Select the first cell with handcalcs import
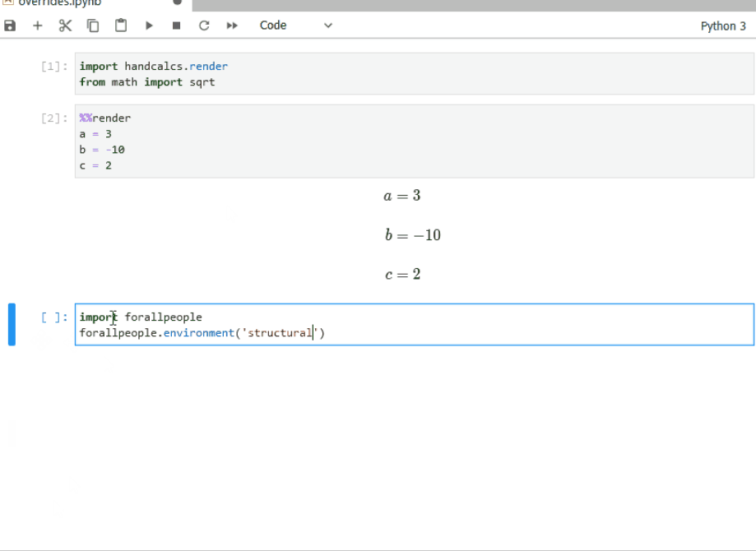The height and width of the screenshot is (551, 756). pyautogui.click(x=415, y=74)
